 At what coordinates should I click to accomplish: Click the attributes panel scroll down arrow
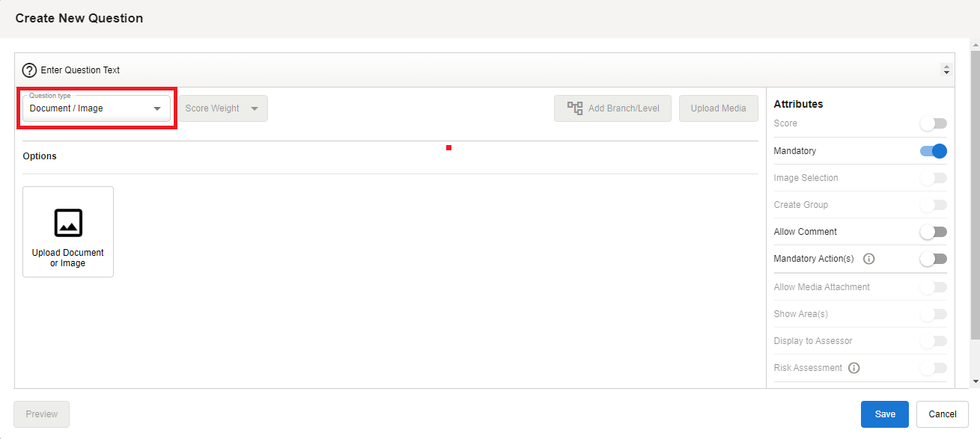pyautogui.click(x=975, y=381)
